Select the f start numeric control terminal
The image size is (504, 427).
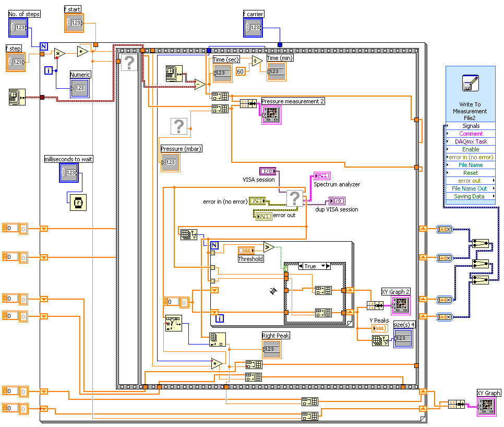[74, 23]
